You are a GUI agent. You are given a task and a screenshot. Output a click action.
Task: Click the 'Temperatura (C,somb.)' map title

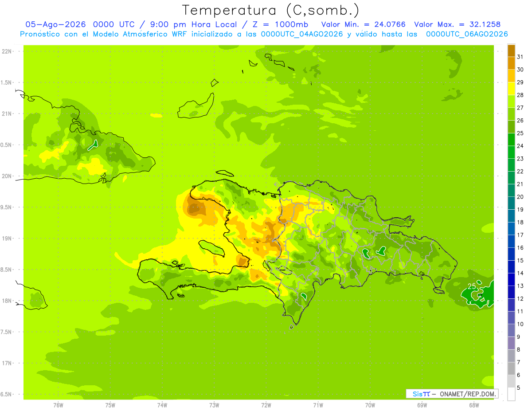click(x=271, y=10)
